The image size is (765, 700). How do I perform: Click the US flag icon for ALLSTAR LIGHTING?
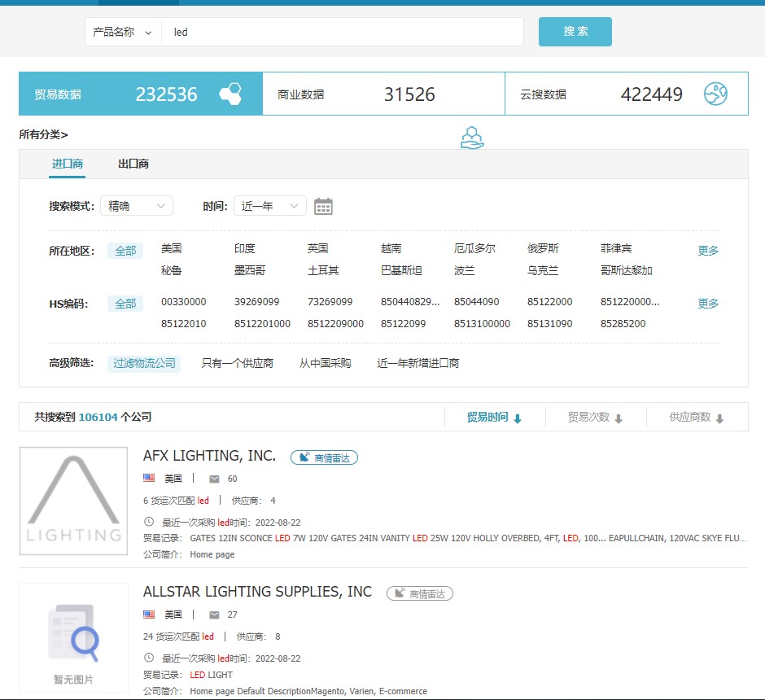click(149, 615)
